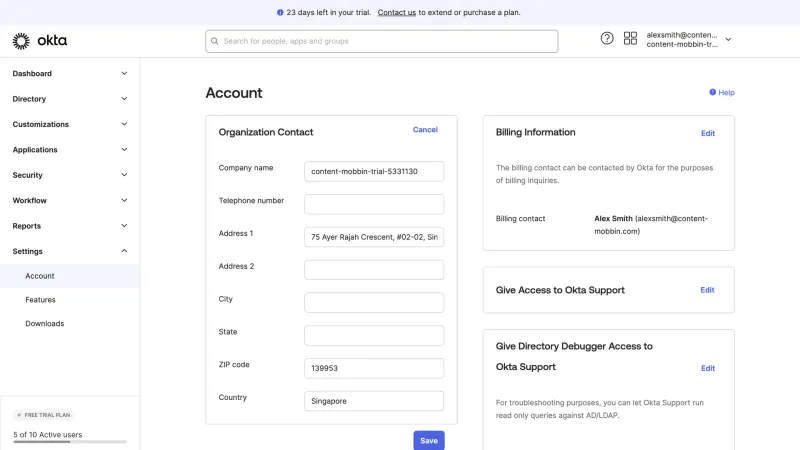Open the help question mark icon in header
800x450 pixels.
pos(607,38)
